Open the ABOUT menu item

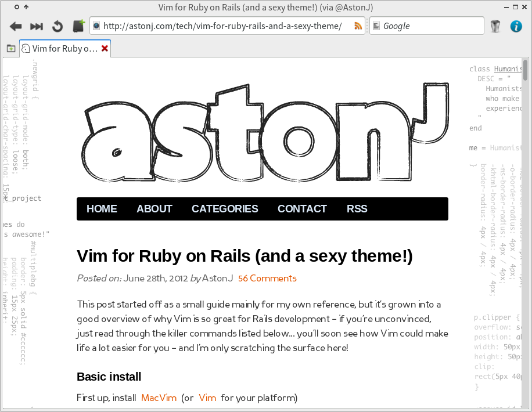[154, 209]
